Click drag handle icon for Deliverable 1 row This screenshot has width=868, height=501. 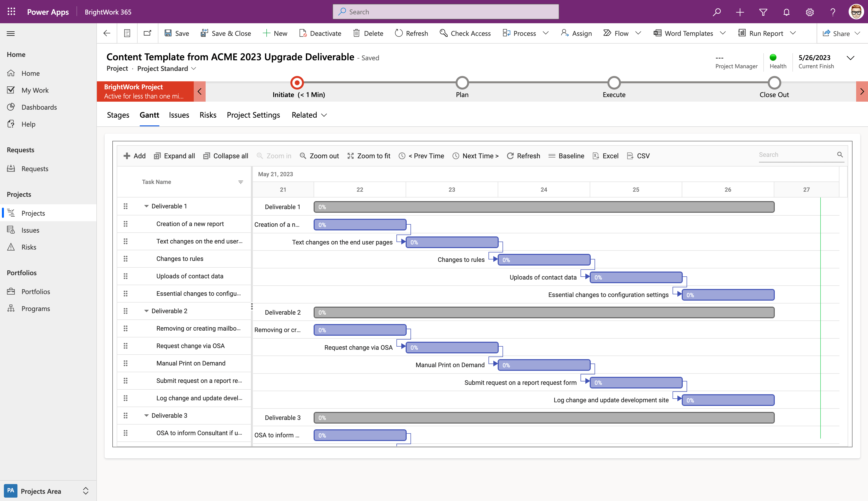pyautogui.click(x=126, y=206)
